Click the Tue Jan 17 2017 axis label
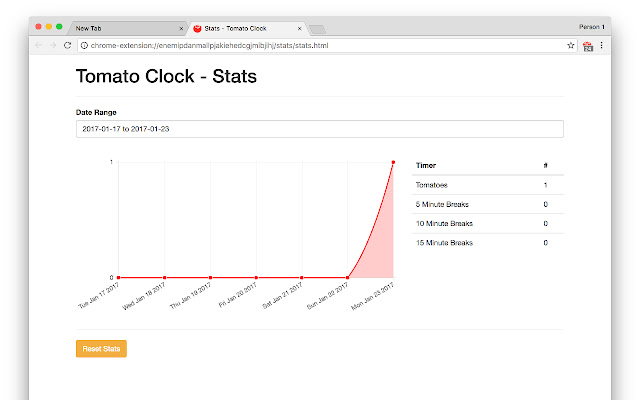Screen dimensions: 640x400 click(x=98, y=295)
